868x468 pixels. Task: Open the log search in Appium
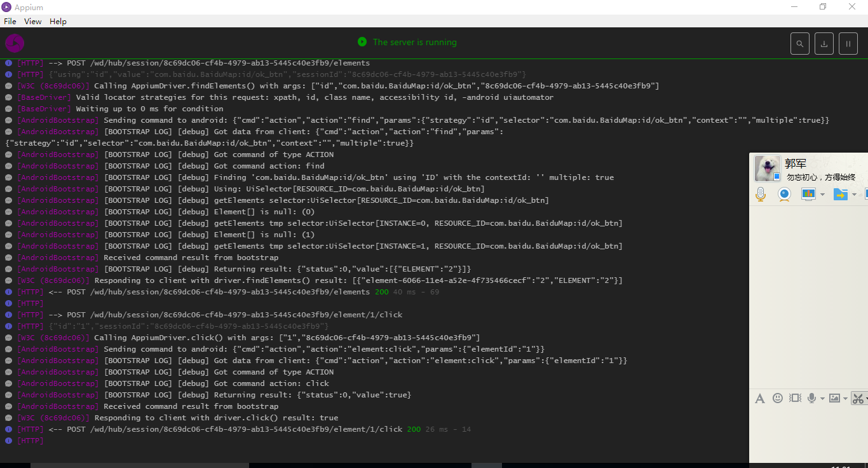point(800,44)
